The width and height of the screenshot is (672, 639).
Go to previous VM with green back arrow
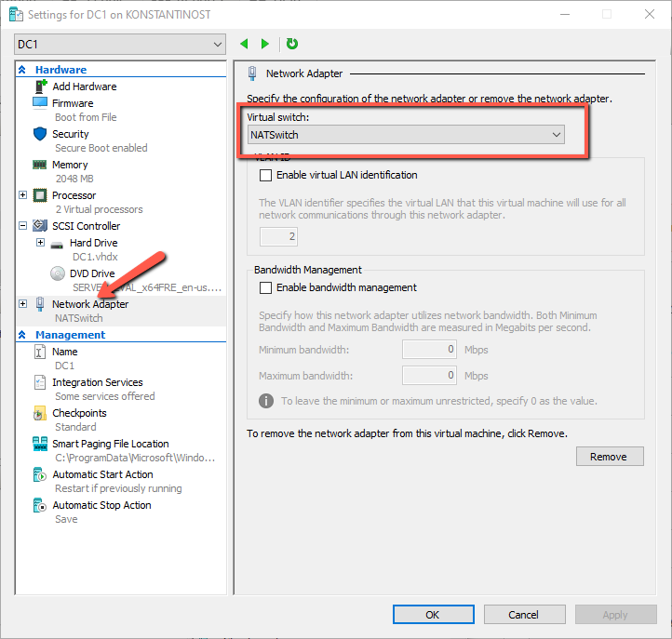(244, 44)
